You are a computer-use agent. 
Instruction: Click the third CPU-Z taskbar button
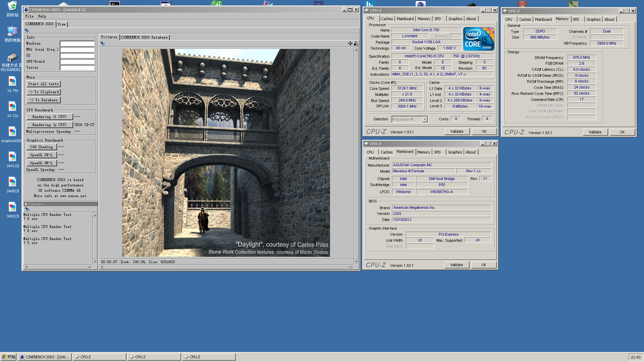[209, 357]
